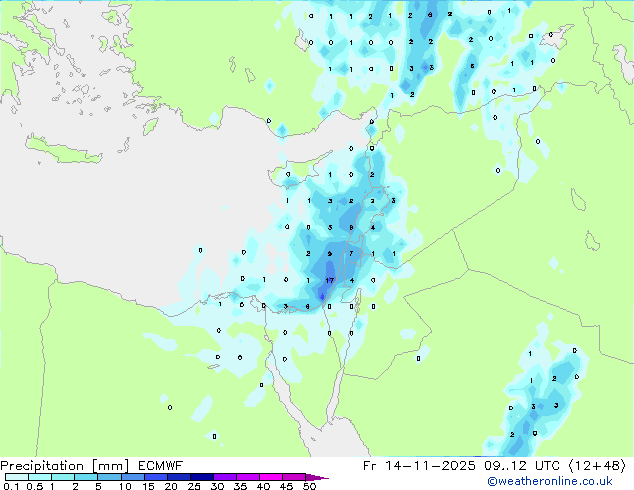634x490 pixels.
Task: Click the legend tick label '25'
Action: (194, 486)
